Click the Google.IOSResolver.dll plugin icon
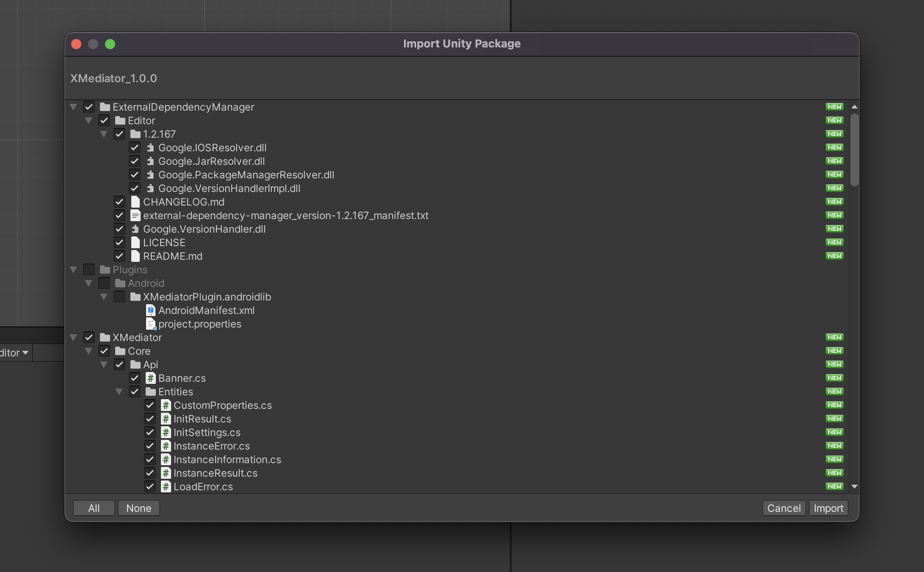Screen dimensions: 924x572 coord(150,148)
